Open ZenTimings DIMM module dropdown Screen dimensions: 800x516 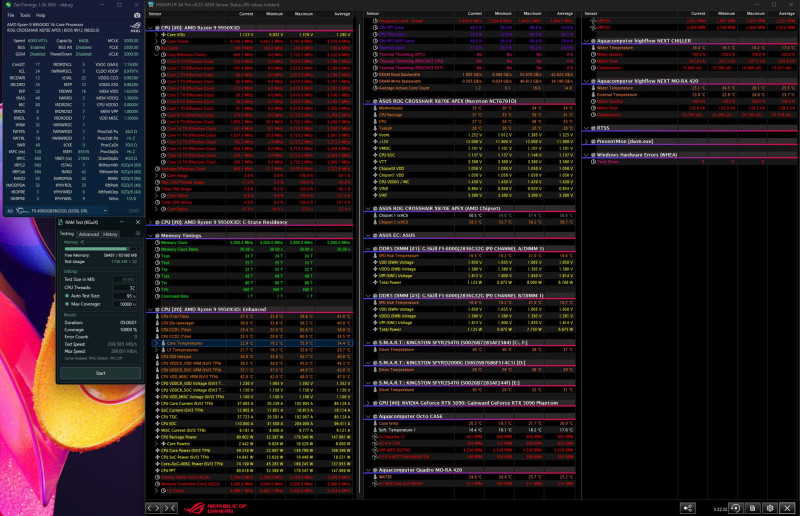pos(105,210)
